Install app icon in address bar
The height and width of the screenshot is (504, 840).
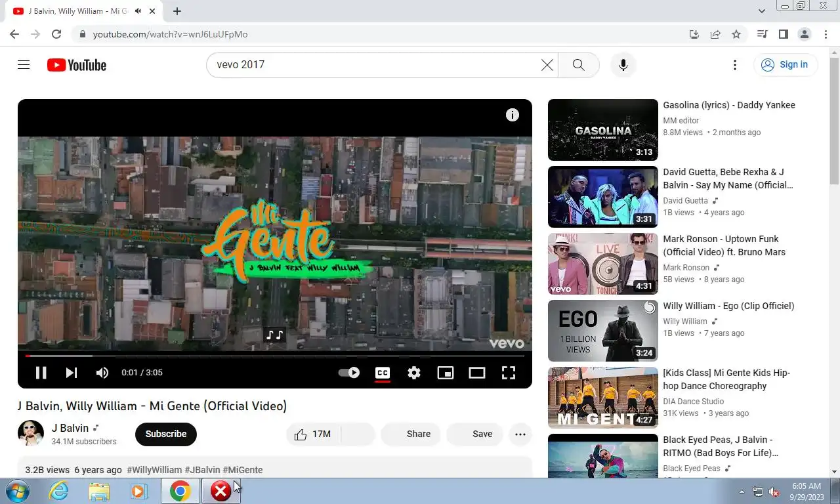click(x=694, y=34)
